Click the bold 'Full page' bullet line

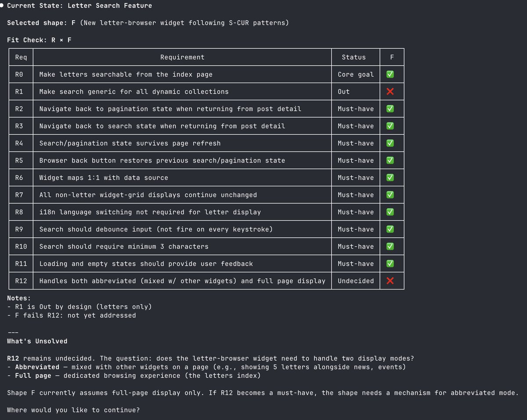point(33,376)
